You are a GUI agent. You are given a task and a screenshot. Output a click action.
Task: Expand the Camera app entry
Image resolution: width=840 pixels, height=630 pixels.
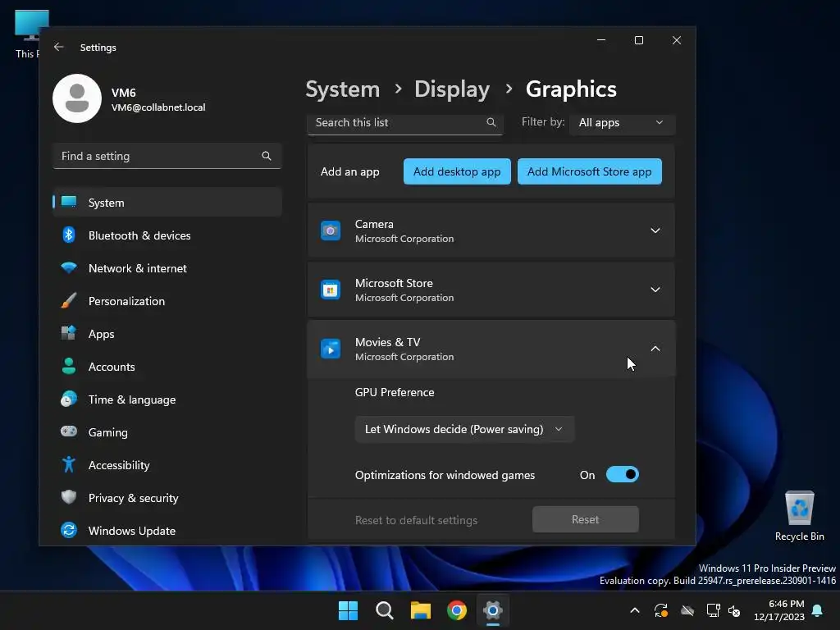click(655, 231)
